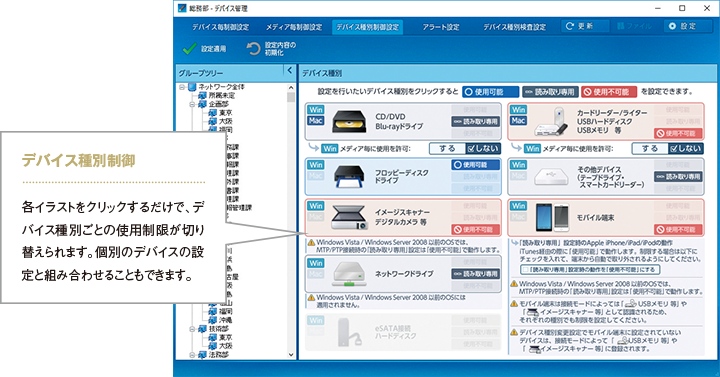The image size is (720, 377).
Task: Click the 設定適用 green checkmark icon
Action: (190, 48)
